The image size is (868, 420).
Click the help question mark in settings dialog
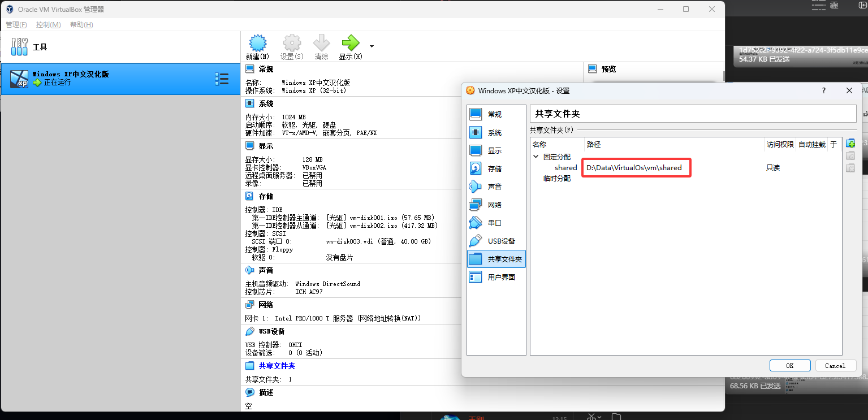pos(824,90)
